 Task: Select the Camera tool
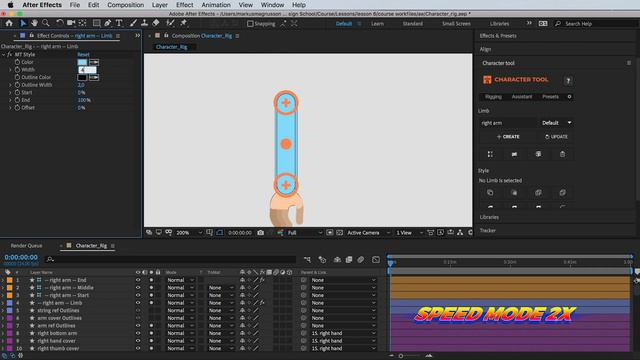71,23
